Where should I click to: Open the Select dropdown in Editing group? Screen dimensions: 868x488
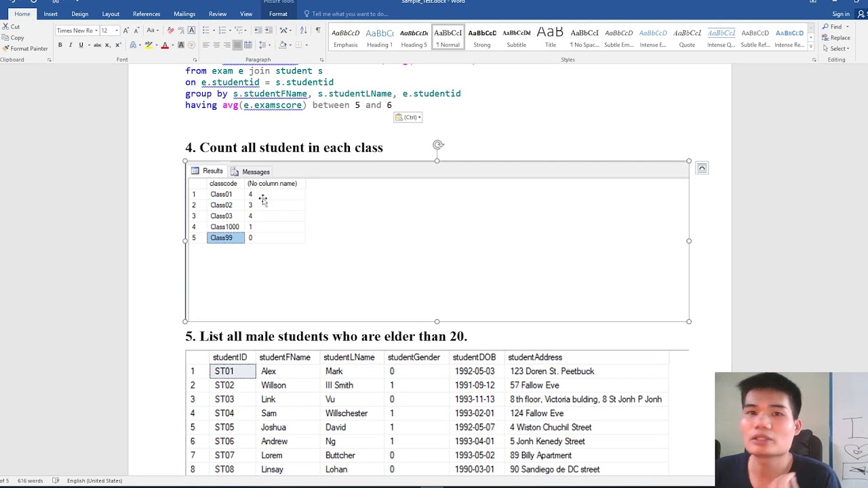[839, 48]
